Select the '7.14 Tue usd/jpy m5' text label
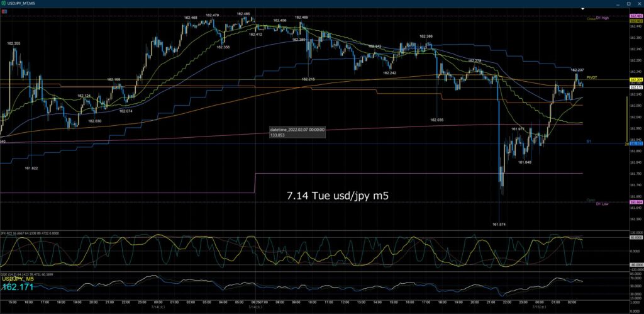644x314 pixels. [x=338, y=196]
